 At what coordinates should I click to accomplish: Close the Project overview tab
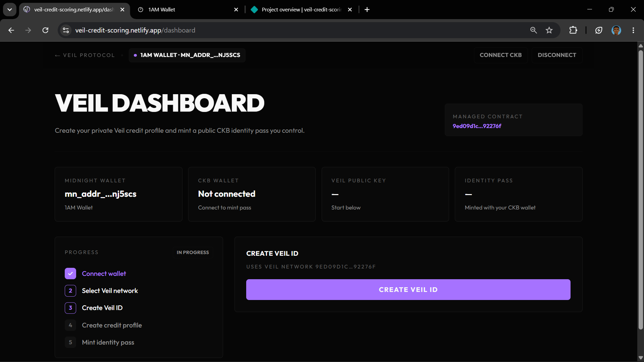(350, 9)
